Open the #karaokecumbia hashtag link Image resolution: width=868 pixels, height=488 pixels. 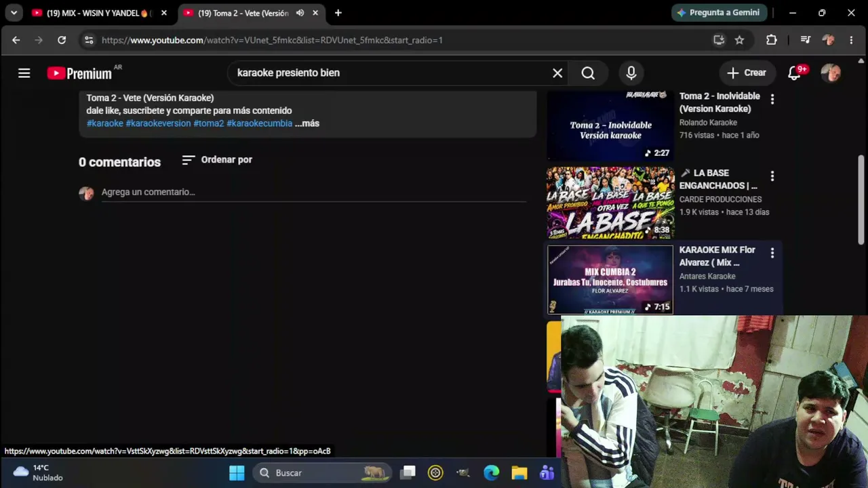(x=259, y=123)
